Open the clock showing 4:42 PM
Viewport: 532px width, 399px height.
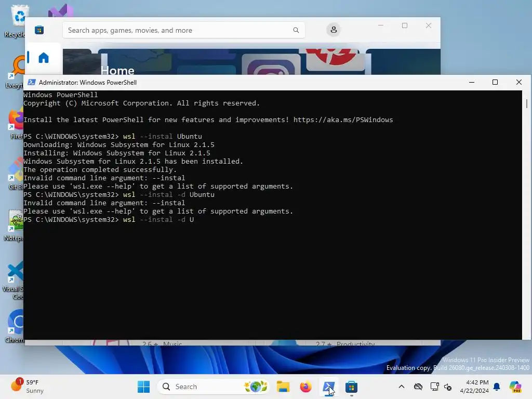coord(474,387)
